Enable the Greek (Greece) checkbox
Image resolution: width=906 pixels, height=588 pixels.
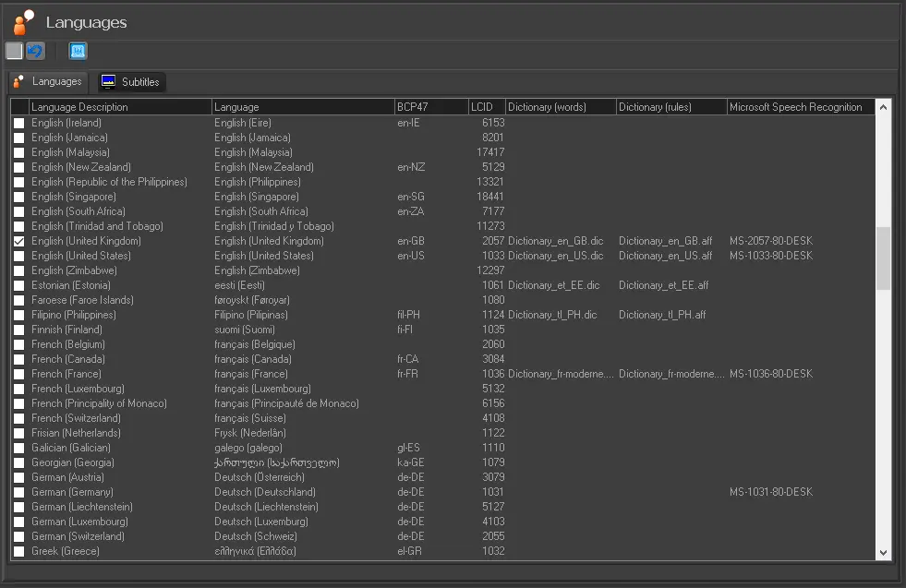pyautogui.click(x=18, y=551)
